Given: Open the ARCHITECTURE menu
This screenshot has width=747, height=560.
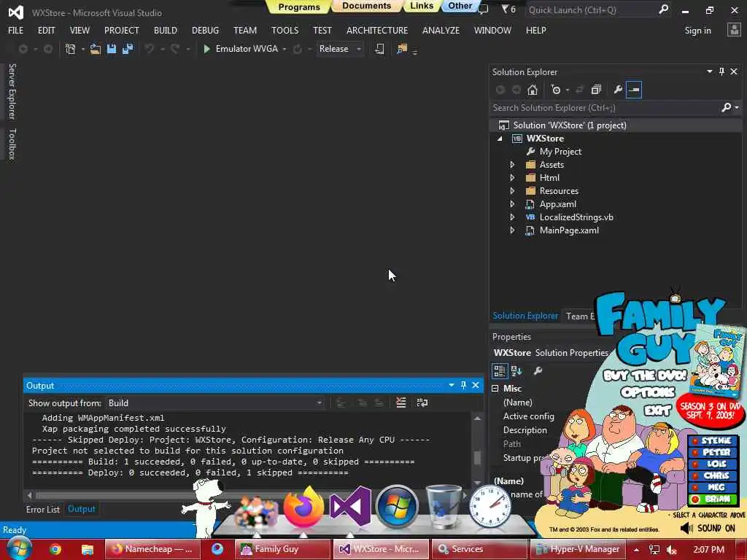Looking at the screenshot, I should click(377, 31).
